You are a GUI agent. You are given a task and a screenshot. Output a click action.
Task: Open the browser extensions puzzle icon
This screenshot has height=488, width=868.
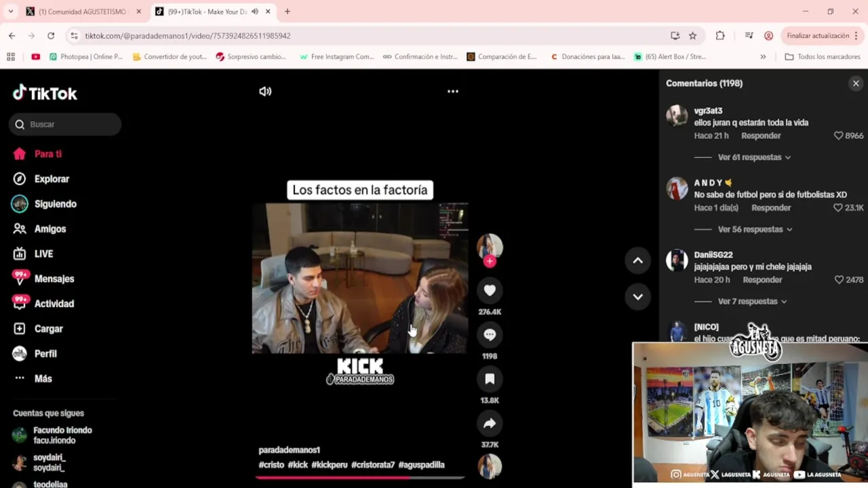(720, 36)
